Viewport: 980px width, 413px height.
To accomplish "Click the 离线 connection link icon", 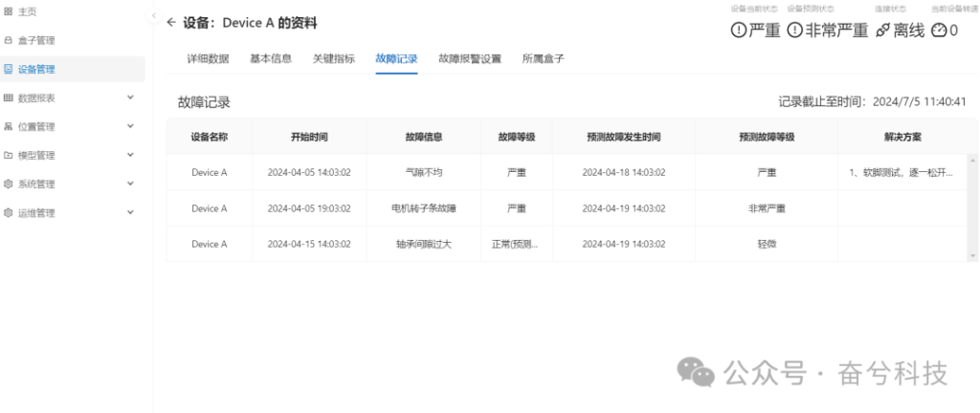I will point(882,31).
